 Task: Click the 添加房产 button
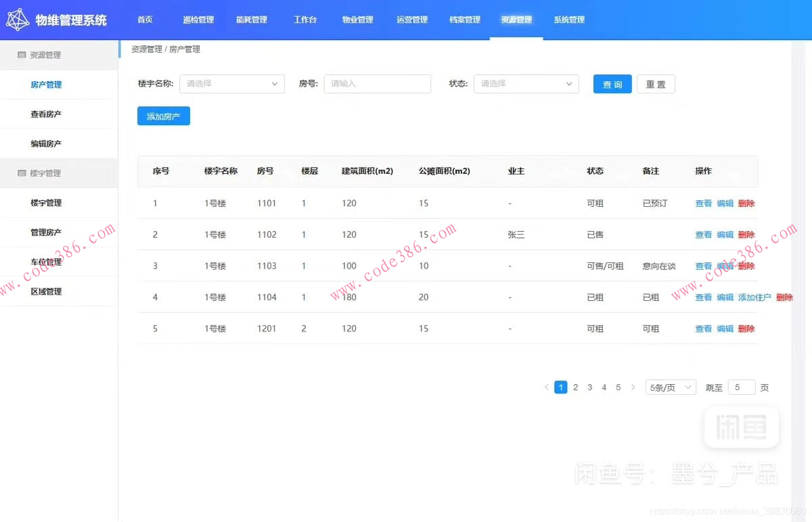coord(163,116)
